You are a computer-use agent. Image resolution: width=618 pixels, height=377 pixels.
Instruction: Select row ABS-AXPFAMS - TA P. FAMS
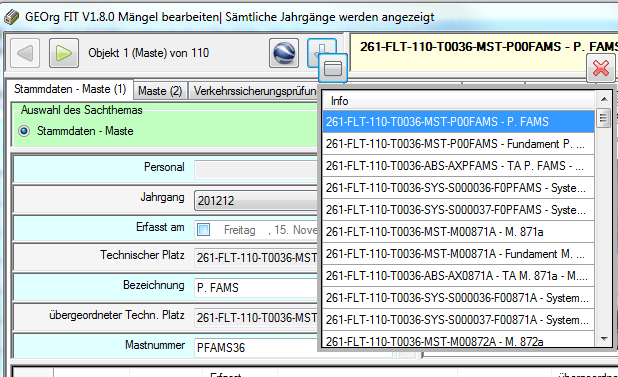click(458, 166)
